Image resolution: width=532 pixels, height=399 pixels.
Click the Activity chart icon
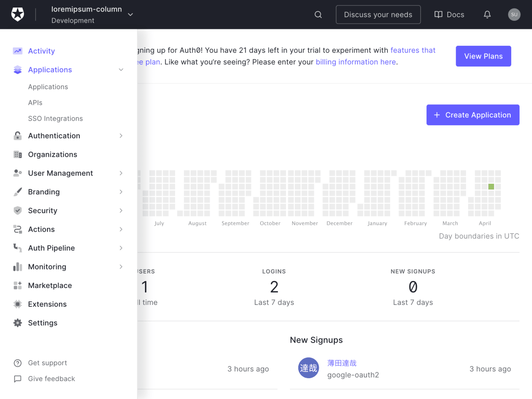point(18,51)
